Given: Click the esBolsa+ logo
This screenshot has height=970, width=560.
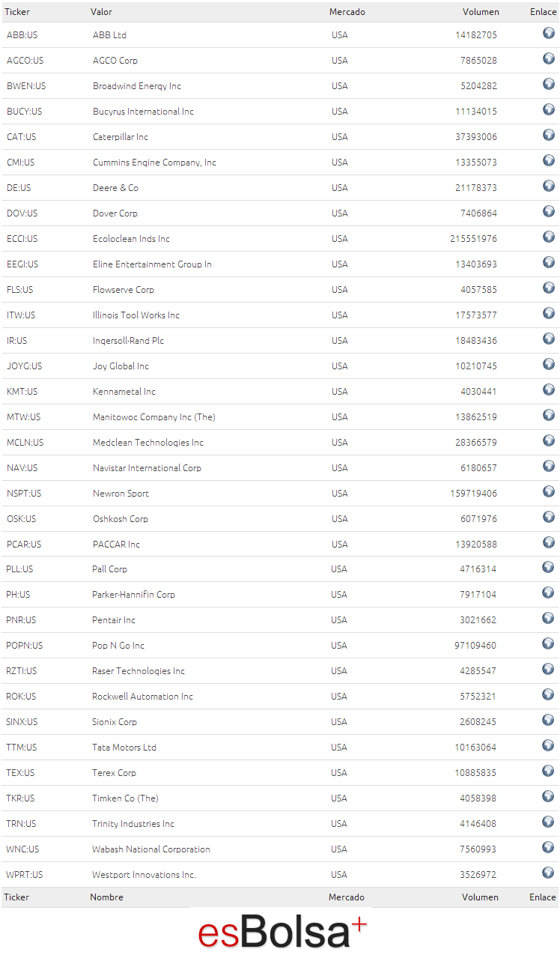Looking at the screenshot, I should point(282,933).
